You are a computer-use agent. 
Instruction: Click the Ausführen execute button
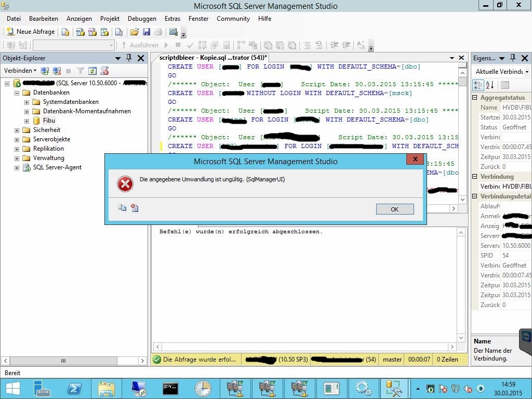(140, 45)
